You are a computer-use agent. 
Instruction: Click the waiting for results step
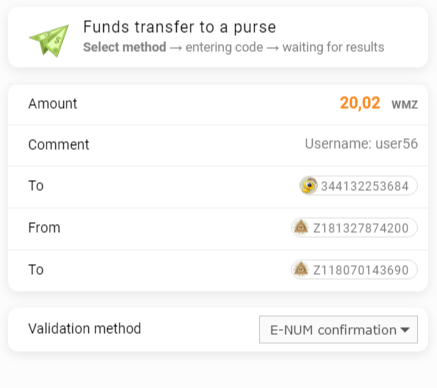333,47
